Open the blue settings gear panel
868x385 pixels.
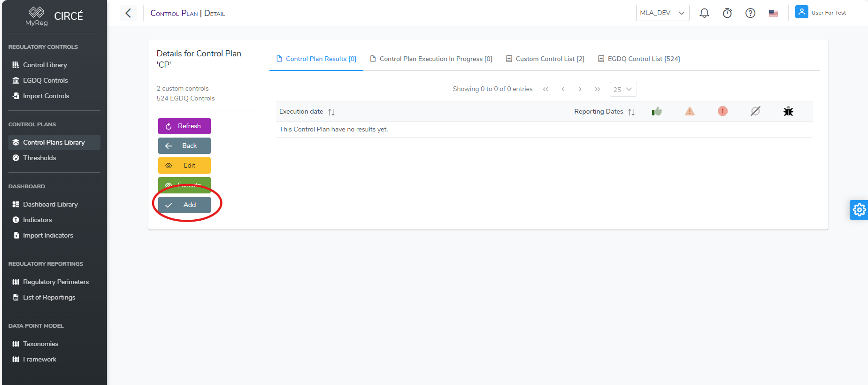(x=859, y=210)
